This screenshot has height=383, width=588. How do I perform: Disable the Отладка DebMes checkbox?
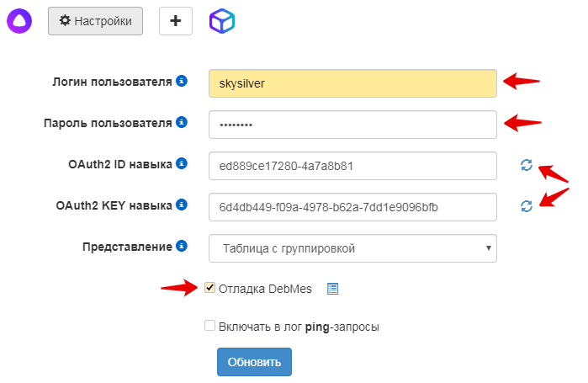click(x=209, y=289)
